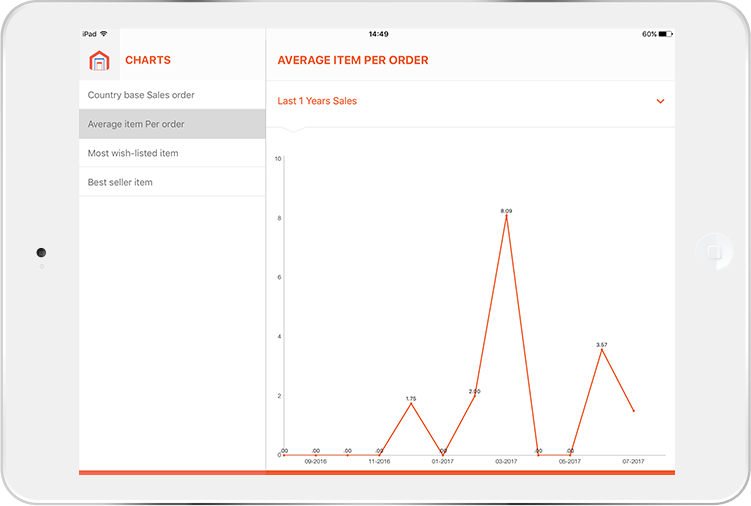This screenshot has height=506, width=751.
Task: Tap the iPad front camera dot
Action: tap(41, 253)
